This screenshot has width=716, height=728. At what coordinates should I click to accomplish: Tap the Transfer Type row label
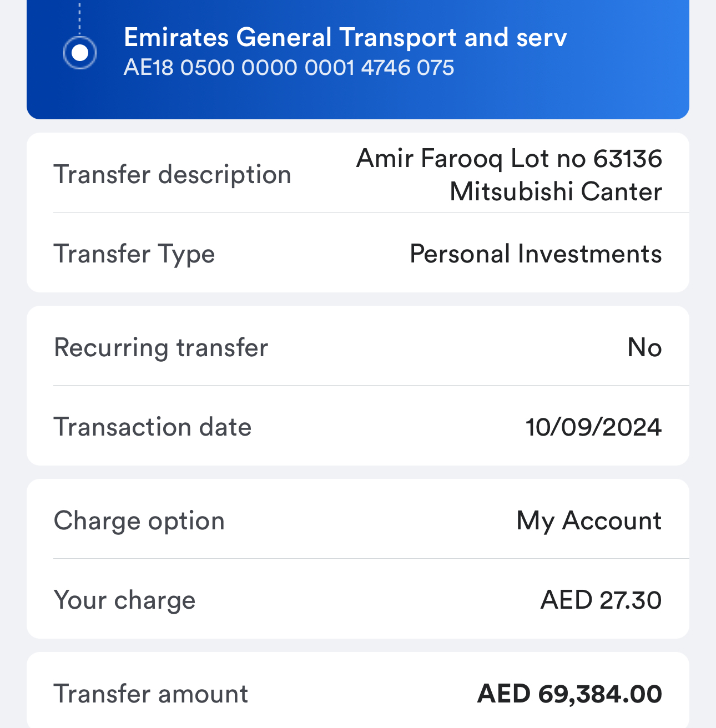pyautogui.click(x=134, y=254)
